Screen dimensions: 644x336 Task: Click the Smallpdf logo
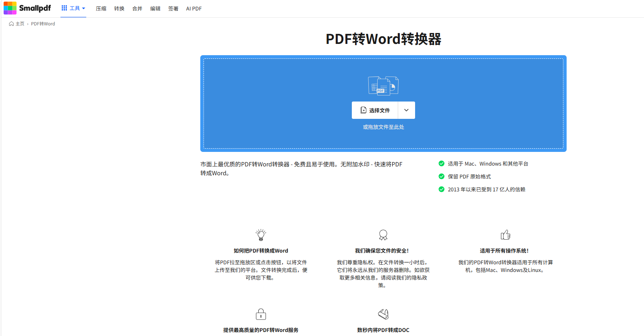[x=27, y=8]
